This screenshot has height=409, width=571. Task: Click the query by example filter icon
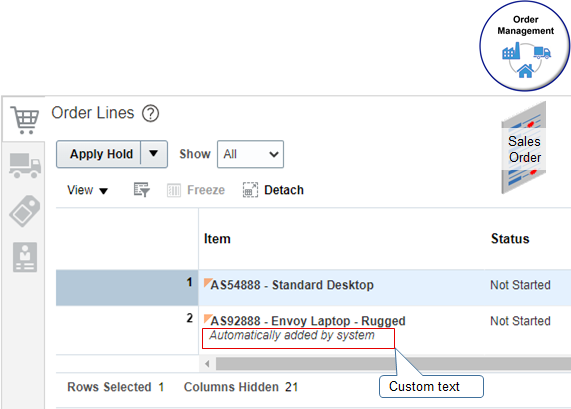pos(142,190)
